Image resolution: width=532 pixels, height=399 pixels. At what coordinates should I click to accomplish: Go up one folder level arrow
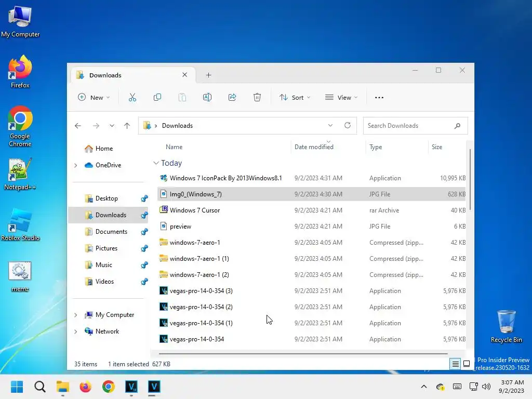[127, 126]
